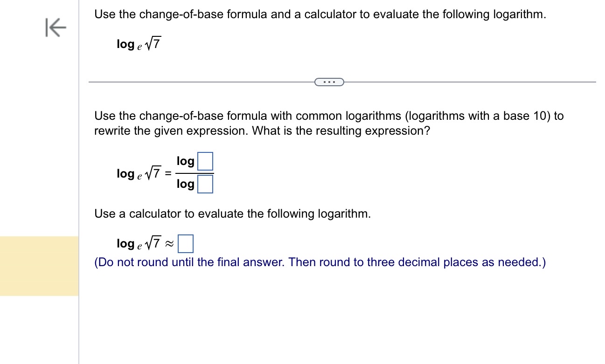The image size is (605, 364).
Task: Select the expression log e sqrt 7
Action: pos(139,43)
